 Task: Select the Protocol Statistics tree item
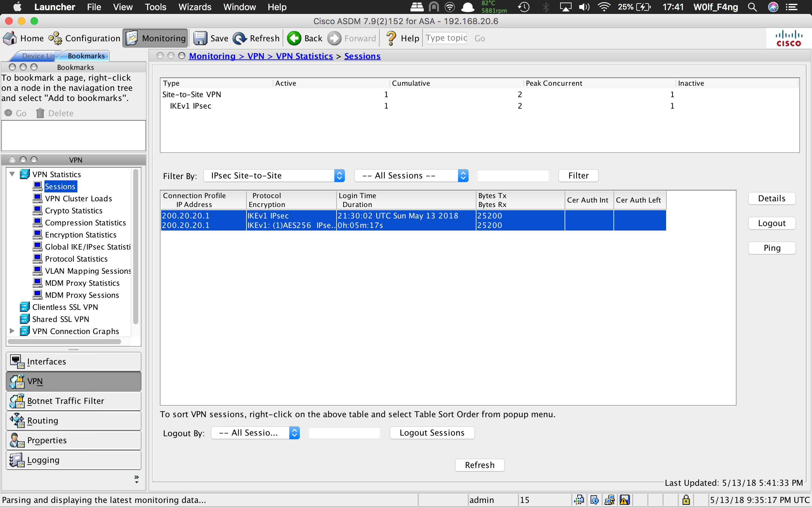pyautogui.click(x=76, y=259)
